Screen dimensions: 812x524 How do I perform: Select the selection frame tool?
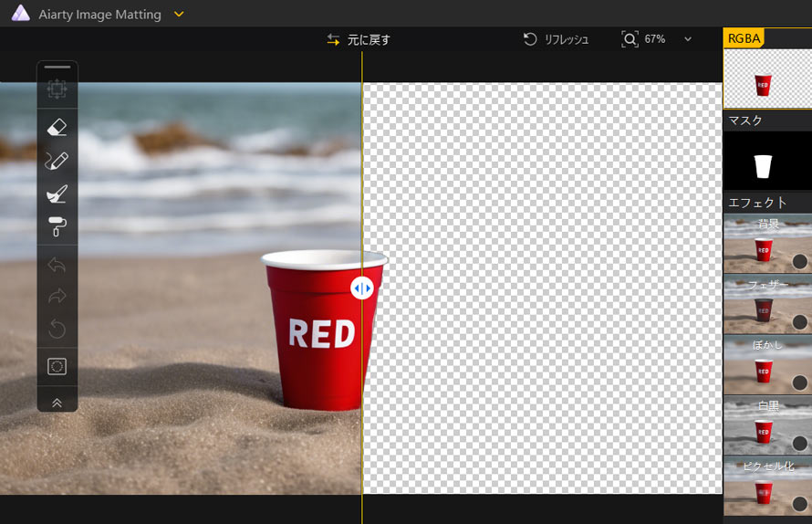pos(57,89)
